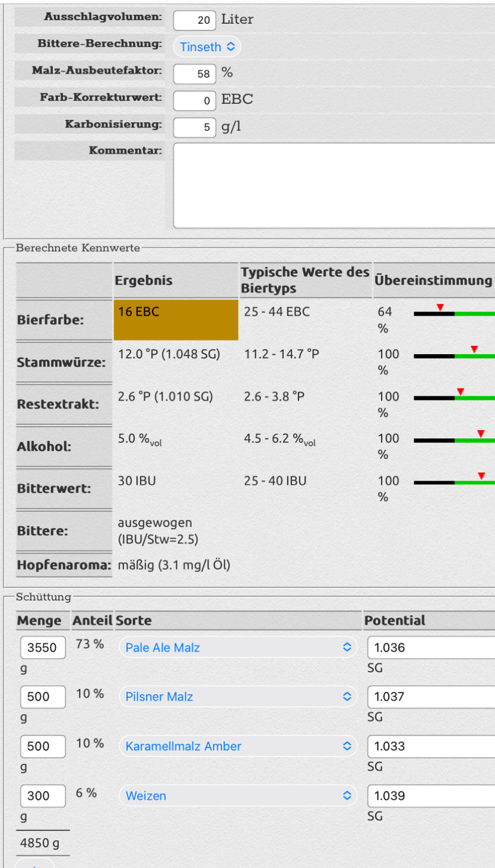Screen dimensions: 495x868
Task: Click the Bitterwert match bar indicator
Action: (481, 476)
